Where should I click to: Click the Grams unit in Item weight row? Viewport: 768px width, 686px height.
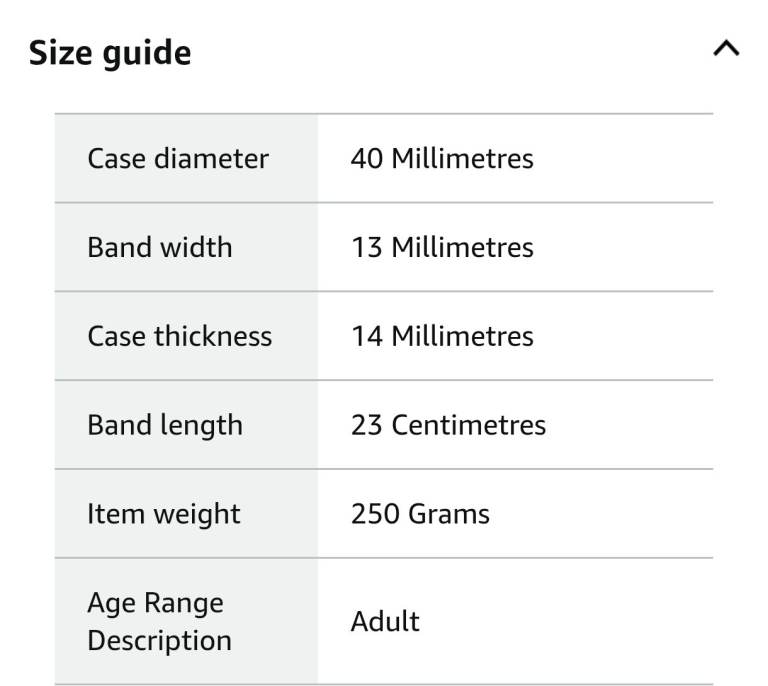(x=448, y=514)
